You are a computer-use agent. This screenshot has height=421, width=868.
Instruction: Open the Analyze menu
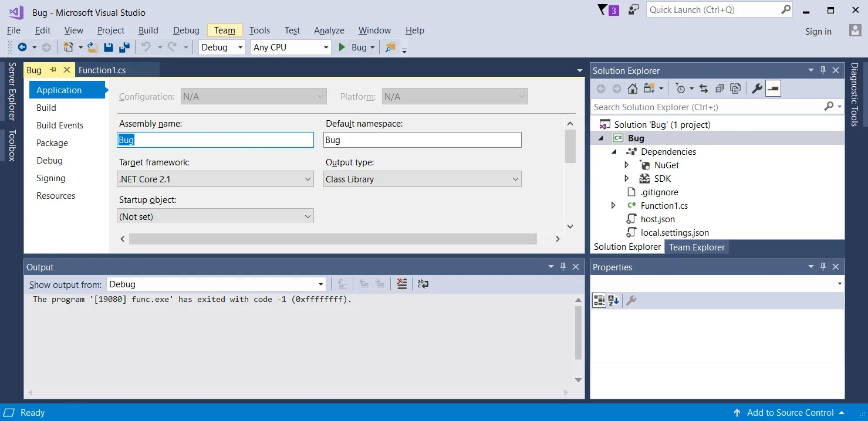(x=329, y=30)
